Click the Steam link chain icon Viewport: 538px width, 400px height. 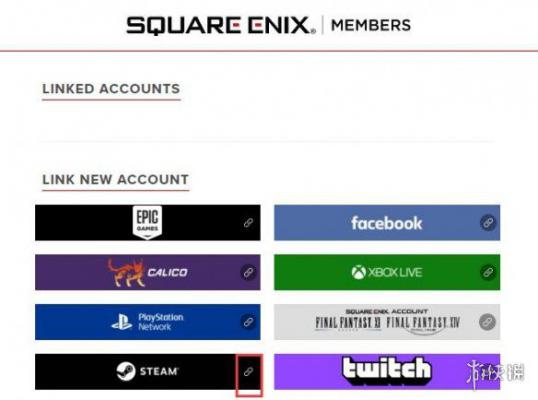(x=248, y=371)
